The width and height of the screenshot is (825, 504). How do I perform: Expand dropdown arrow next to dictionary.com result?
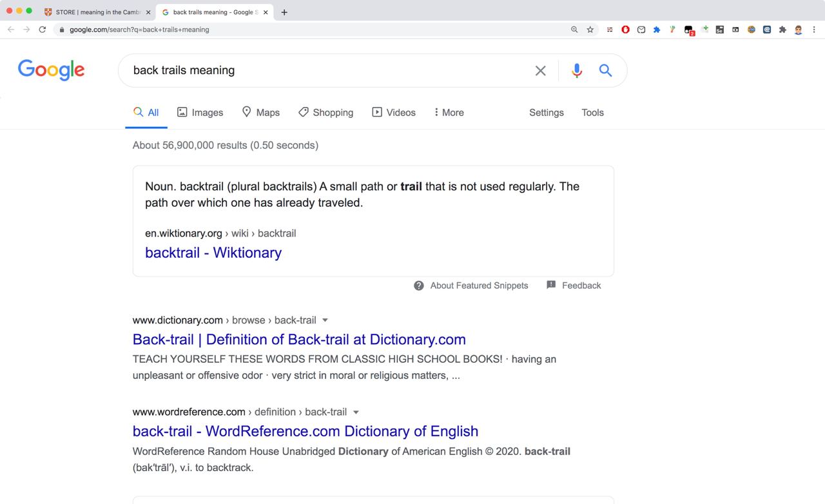tap(325, 320)
